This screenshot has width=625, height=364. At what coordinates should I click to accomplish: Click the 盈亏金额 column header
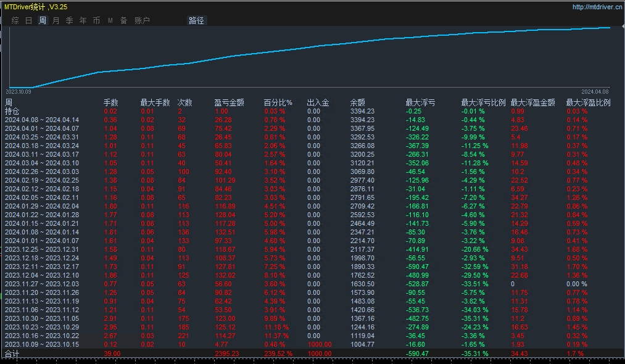click(x=229, y=102)
